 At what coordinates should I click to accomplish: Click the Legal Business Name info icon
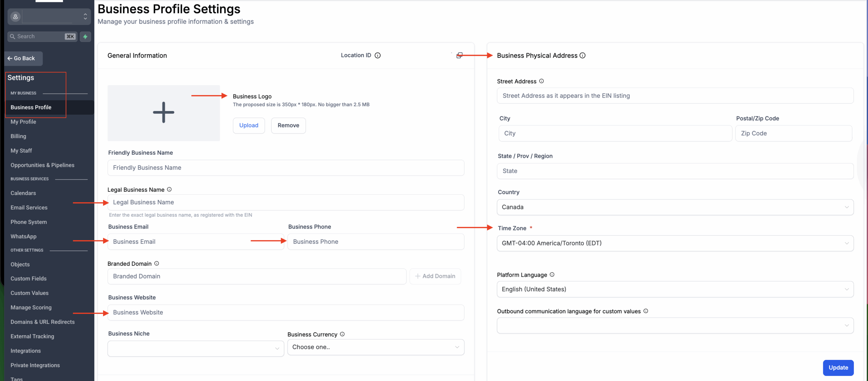(x=169, y=190)
